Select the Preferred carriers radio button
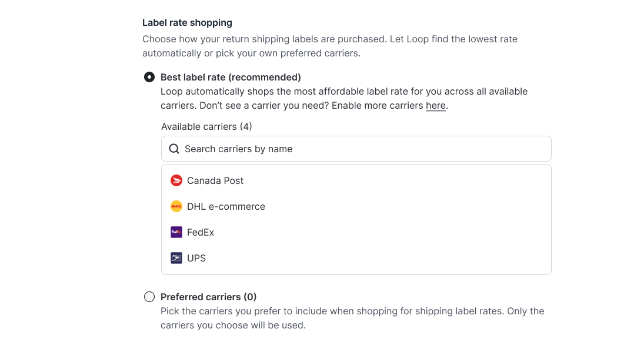Image resolution: width=644 pixels, height=349 pixels. [x=149, y=297]
